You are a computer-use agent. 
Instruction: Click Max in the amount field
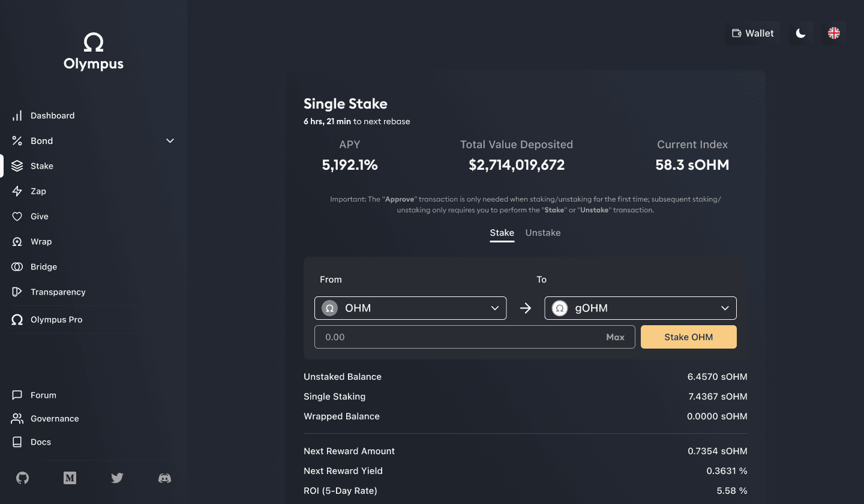616,337
